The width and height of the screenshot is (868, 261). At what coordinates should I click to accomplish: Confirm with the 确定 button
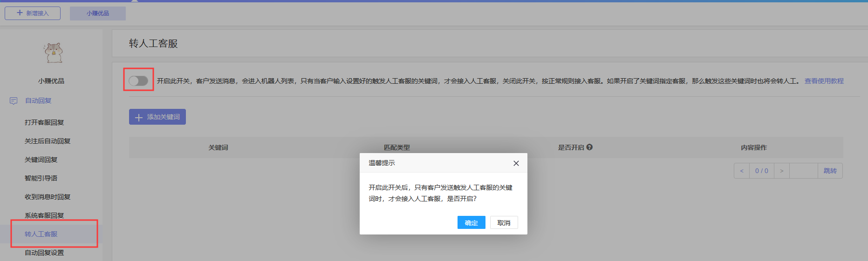pos(472,222)
